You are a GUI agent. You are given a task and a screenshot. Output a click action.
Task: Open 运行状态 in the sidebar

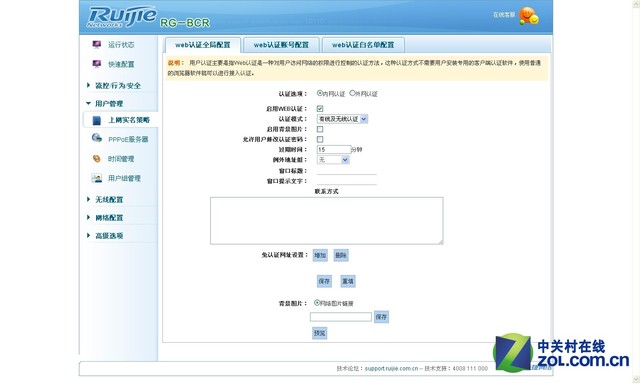point(121,45)
